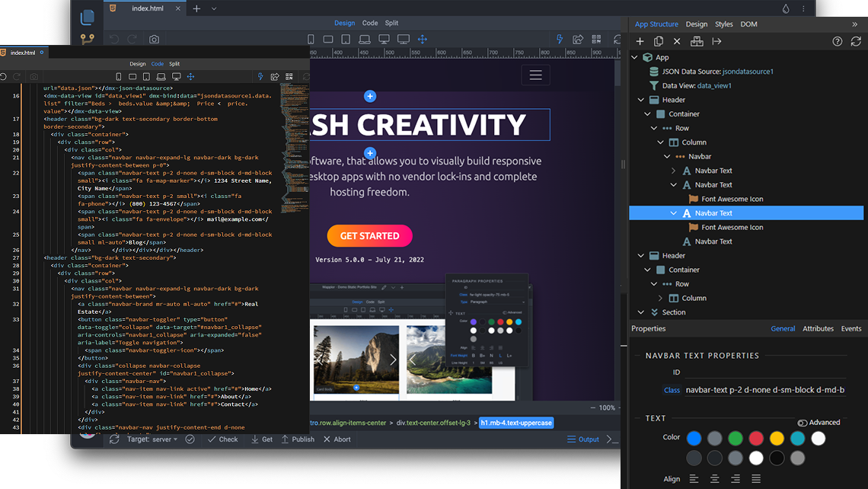
Task: Open the file manager icon in left sidebar
Action: click(x=88, y=16)
